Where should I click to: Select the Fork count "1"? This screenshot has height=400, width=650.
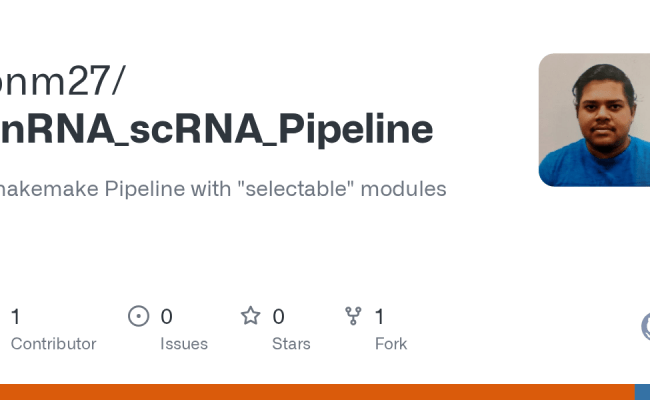379,317
